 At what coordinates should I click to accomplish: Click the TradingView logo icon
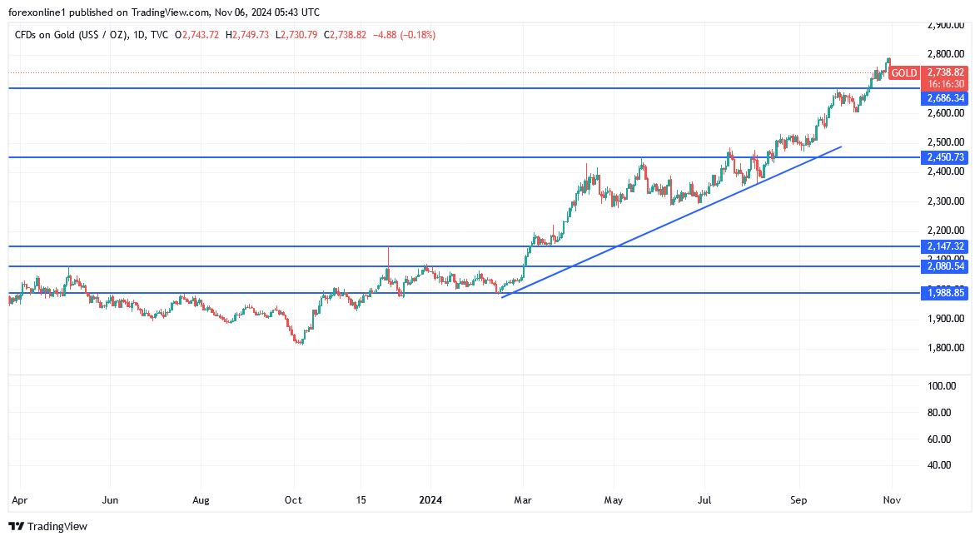point(16,526)
